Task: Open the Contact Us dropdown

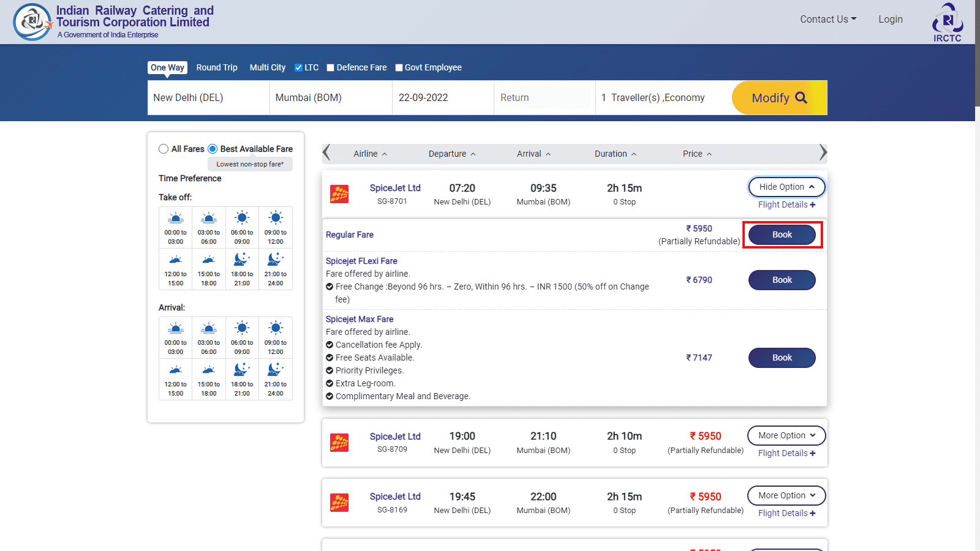Action: (828, 19)
